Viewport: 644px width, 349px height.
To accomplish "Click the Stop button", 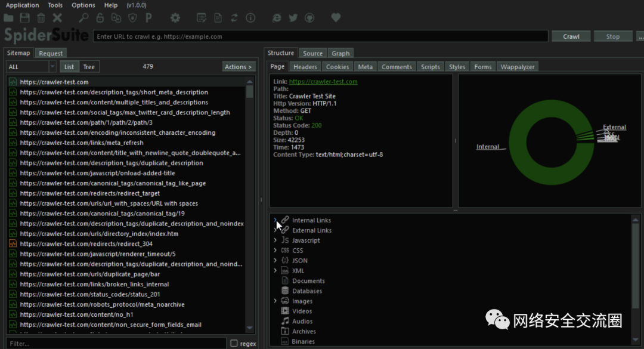I will click(613, 36).
